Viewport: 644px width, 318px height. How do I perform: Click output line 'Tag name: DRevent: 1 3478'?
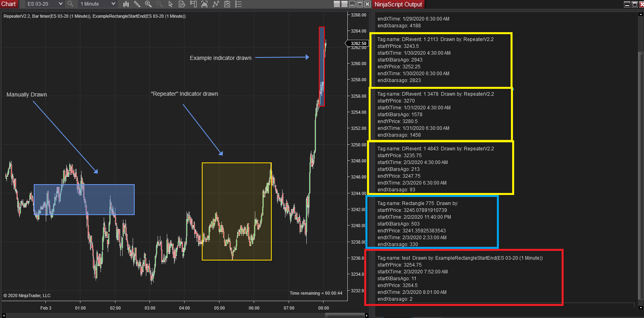tap(436, 94)
